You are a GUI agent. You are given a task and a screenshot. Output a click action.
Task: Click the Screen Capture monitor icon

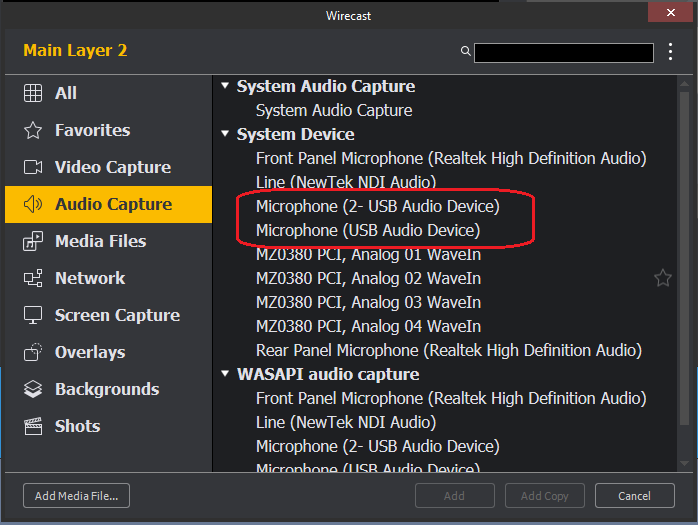tap(33, 315)
